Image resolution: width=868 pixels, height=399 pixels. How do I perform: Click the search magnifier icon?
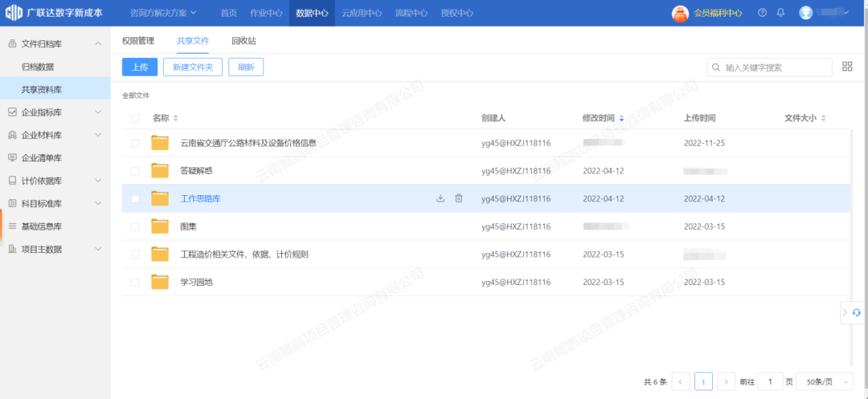717,67
